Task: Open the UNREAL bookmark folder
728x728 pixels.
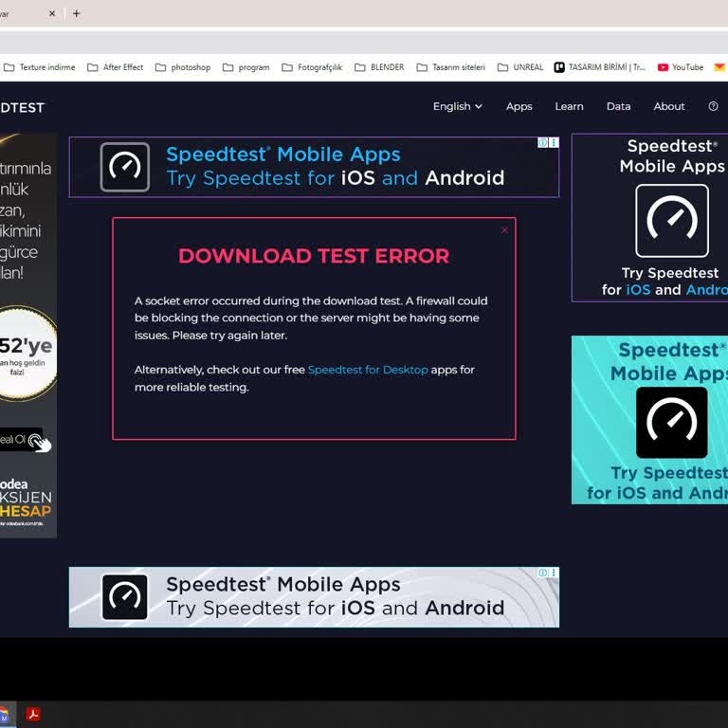Action: pyautogui.click(x=520, y=67)
